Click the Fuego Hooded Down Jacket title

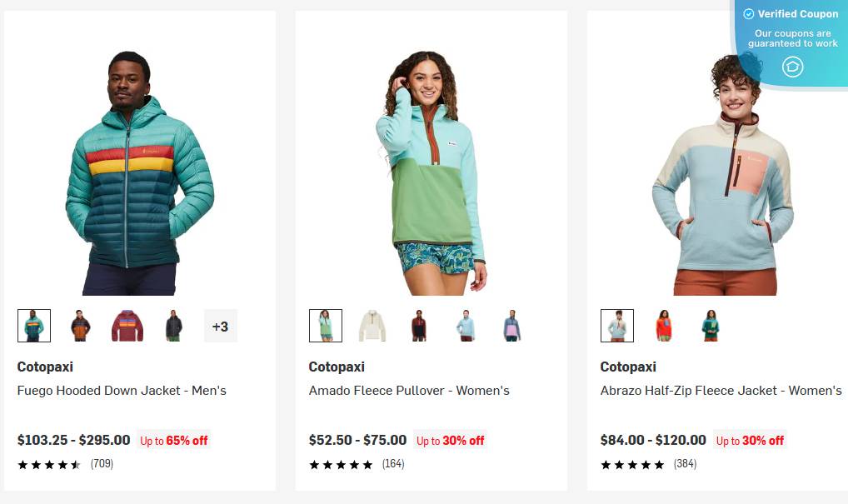[x=122, y=391]
